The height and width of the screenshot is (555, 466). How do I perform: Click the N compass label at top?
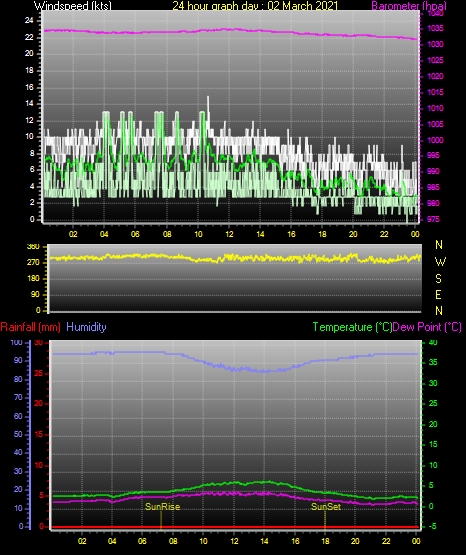[x=439, y=245]
